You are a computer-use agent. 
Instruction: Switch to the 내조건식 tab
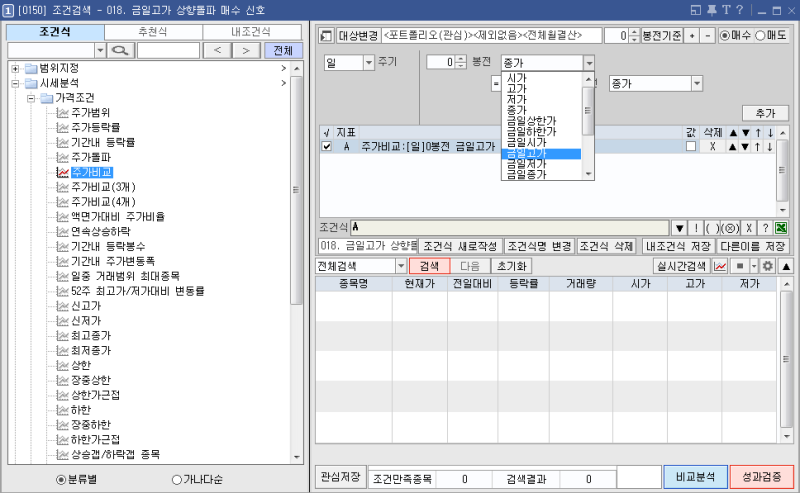tap(251, 32)
